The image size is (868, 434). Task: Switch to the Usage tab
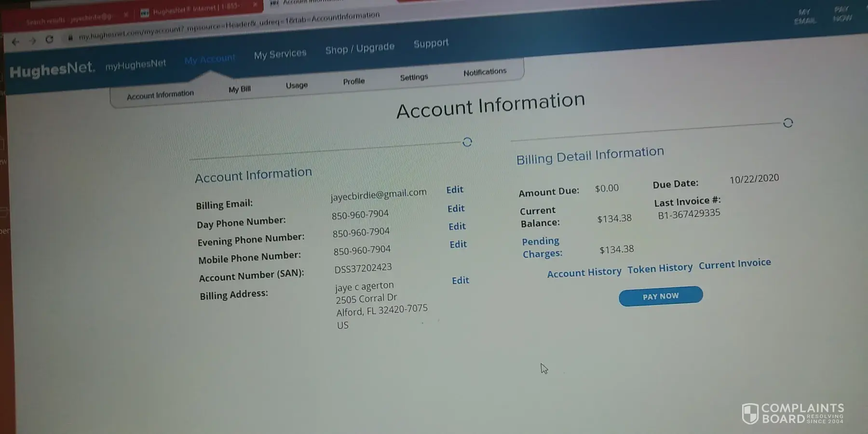[x=297, y=85]
